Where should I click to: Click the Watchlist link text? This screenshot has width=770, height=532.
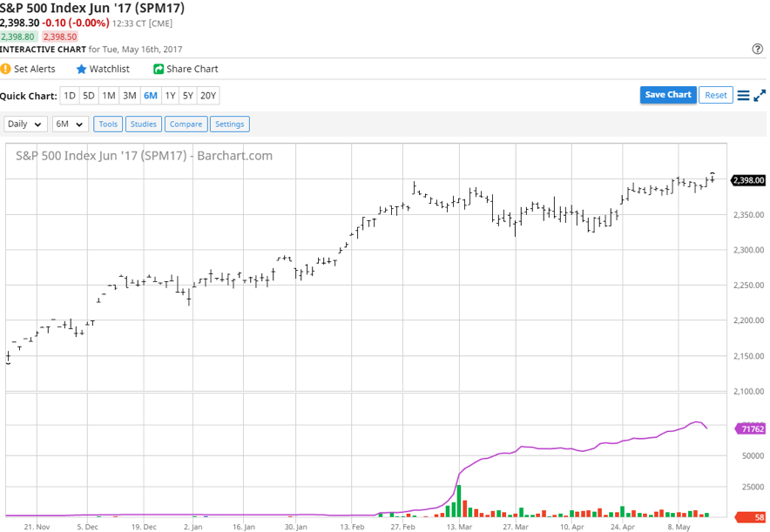pyautogui.click(x=110, y=69)
